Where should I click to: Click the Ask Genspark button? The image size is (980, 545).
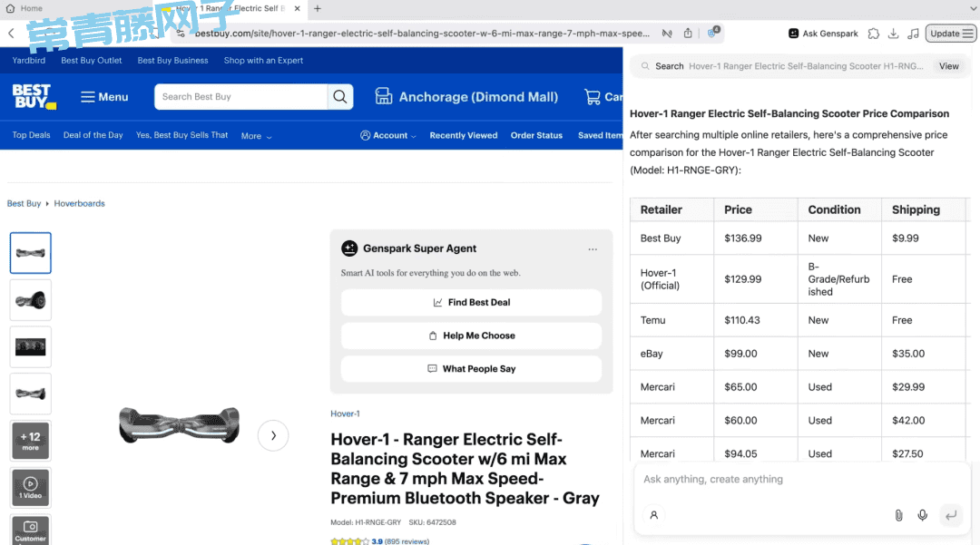tap(823, 34)
